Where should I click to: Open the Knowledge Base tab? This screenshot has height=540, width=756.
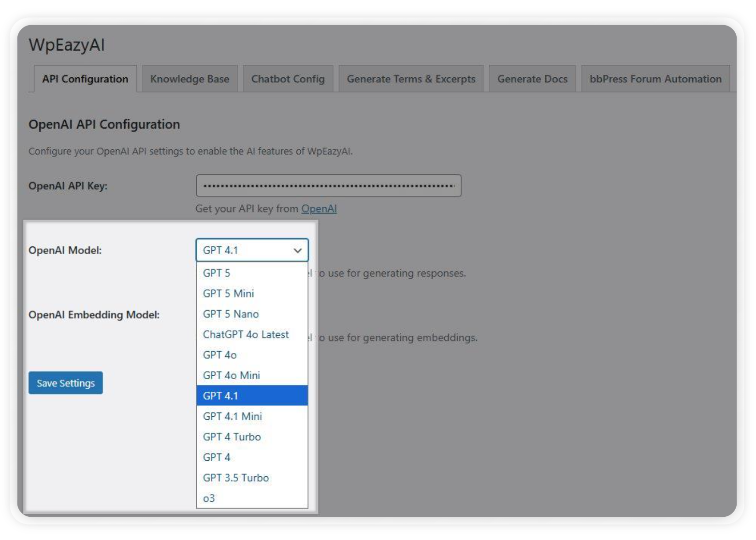(189, 79)
